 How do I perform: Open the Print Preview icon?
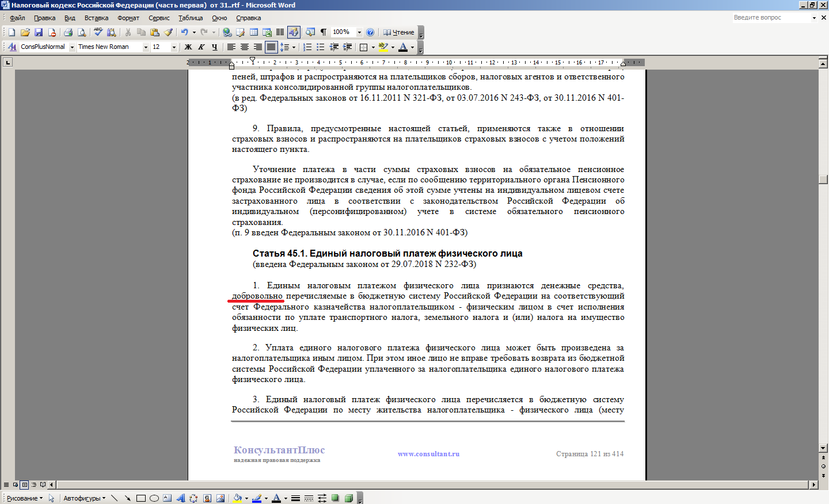click(x=82, y=32)
